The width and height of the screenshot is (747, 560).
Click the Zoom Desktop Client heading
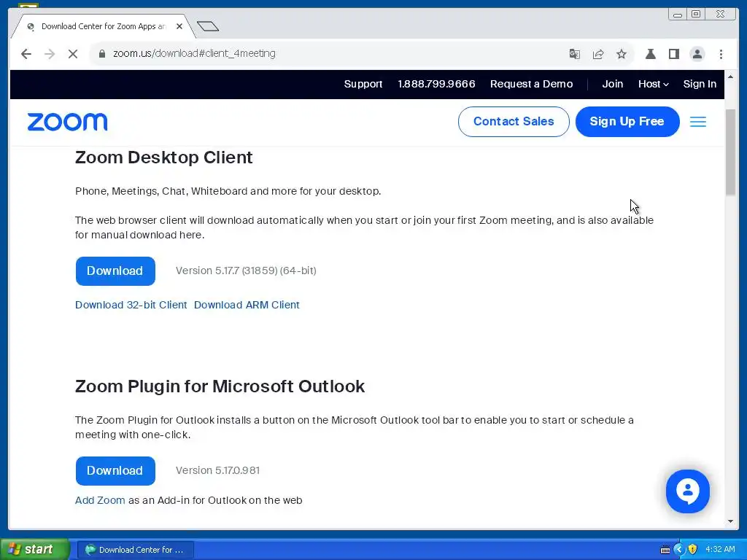tap(163, 157)
